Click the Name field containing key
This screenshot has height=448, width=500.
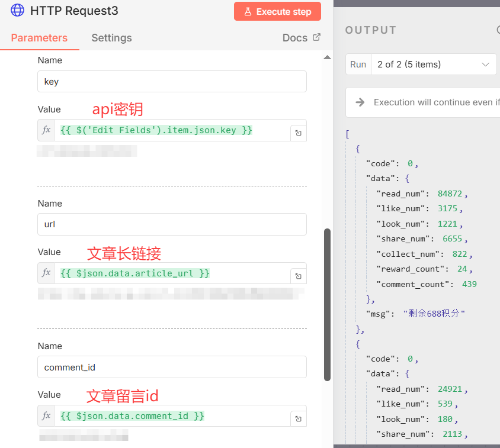[x=172, y=82]
